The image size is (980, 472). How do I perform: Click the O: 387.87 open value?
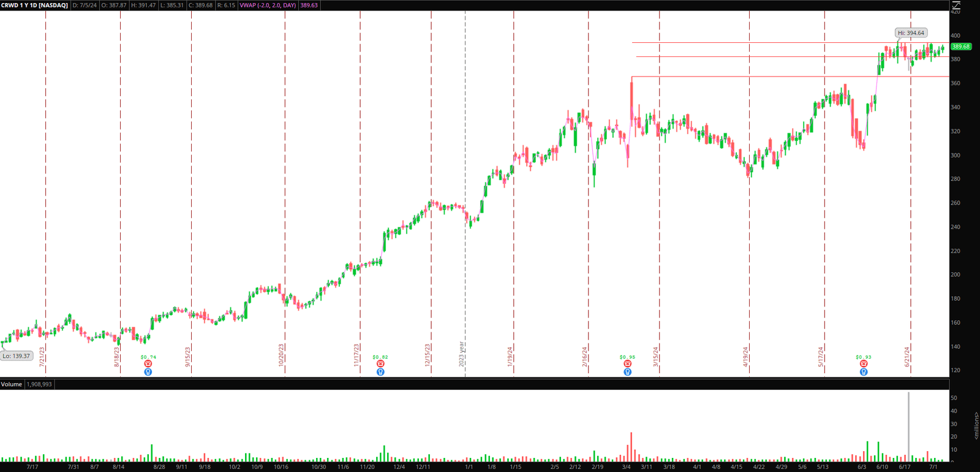(114, 5)
